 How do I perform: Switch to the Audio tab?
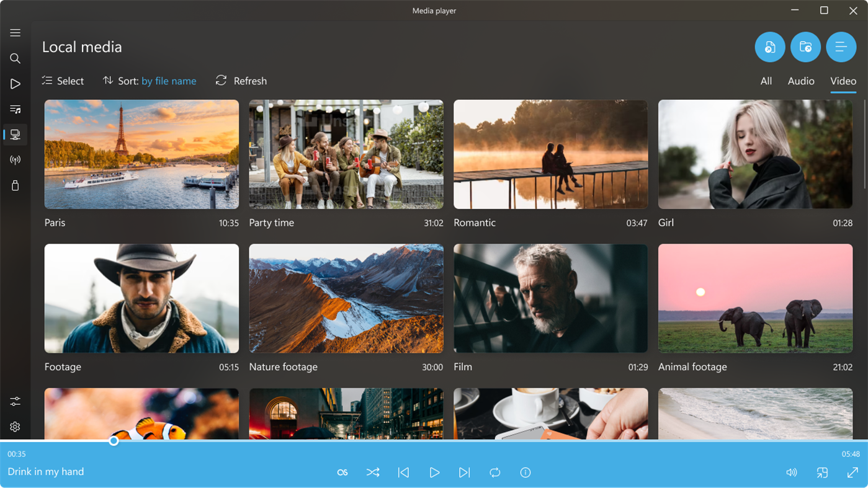point(801,81)
